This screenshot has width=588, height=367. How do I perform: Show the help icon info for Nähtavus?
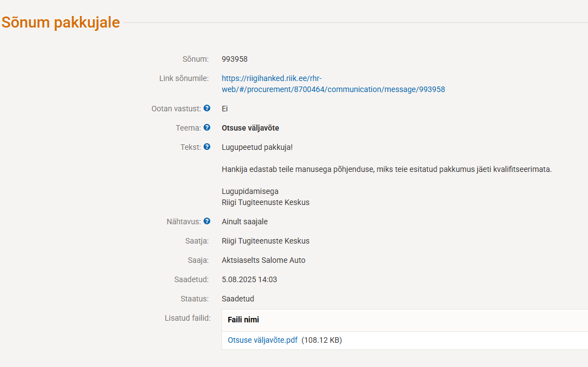[x=207, y=222]
